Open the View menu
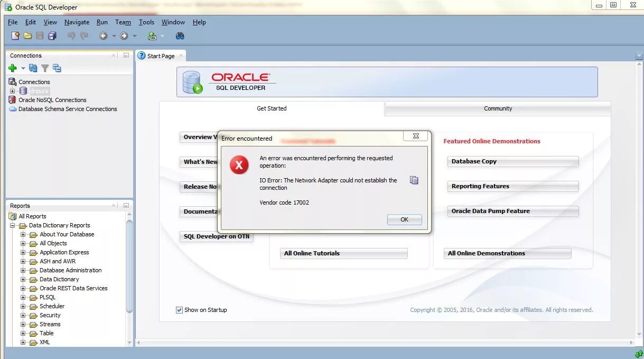 50,22
